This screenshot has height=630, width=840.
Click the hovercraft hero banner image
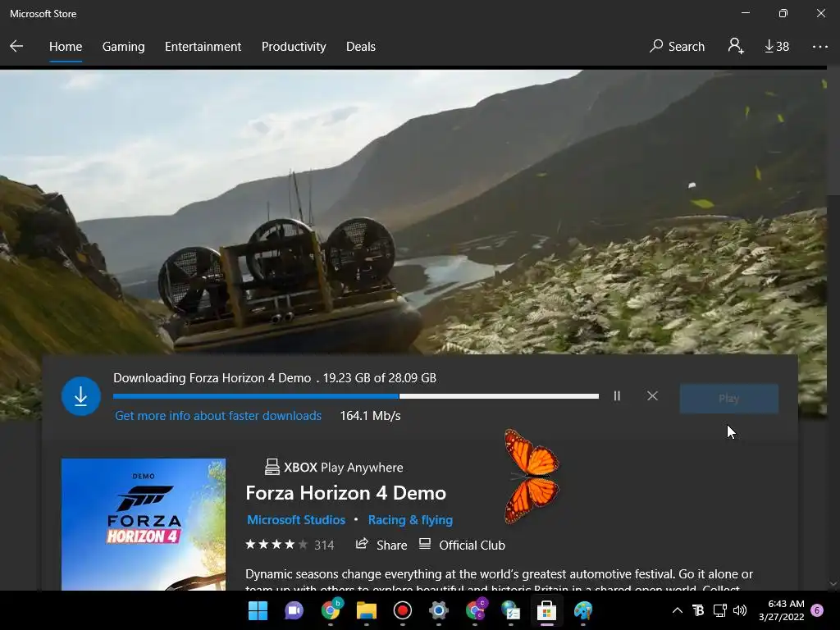pos(413,211)
